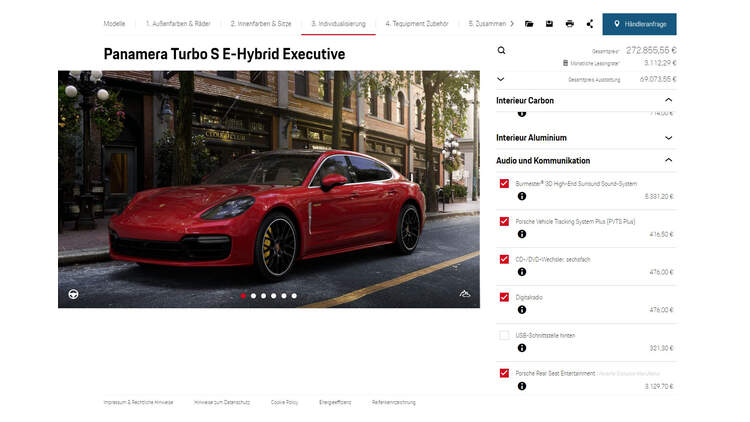This screenshot has width=750, height=422.
Task: Go to the Modelle tab
Action: (114, 23)
